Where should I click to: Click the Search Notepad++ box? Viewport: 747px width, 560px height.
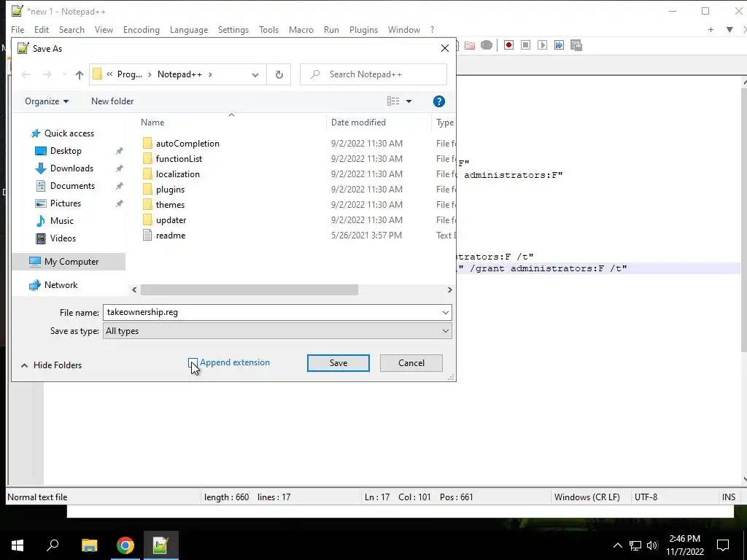coord(373,74)
